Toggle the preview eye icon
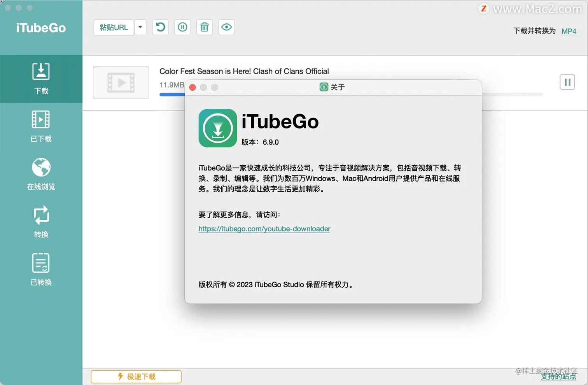 [x=226, y=27]
